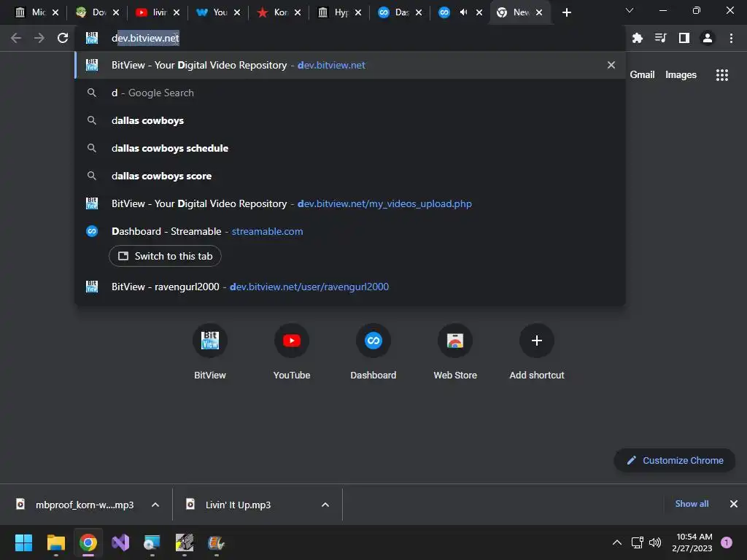Open the Dashboard shortcut tile
747x560 pixels.
point(373,352)
